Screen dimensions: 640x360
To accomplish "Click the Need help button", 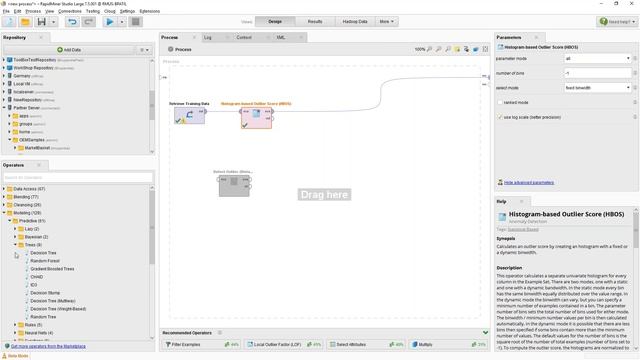I will tap(617, 22).
